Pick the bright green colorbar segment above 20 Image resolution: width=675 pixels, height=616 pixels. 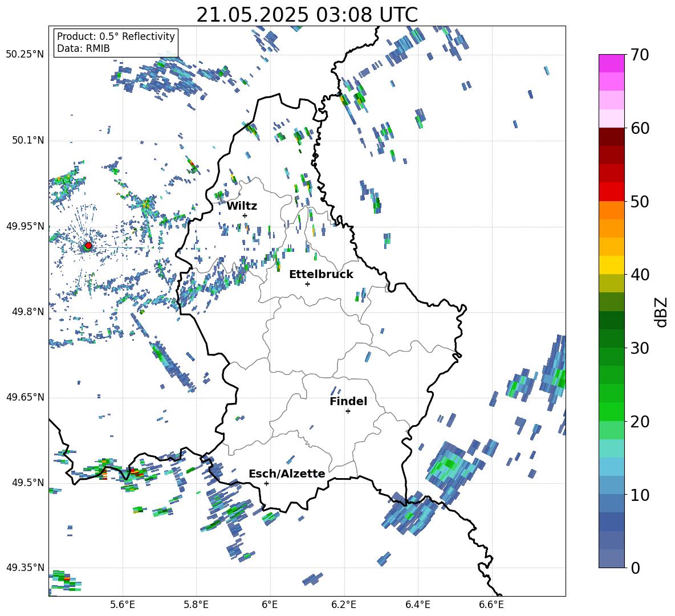coord(611,411)
